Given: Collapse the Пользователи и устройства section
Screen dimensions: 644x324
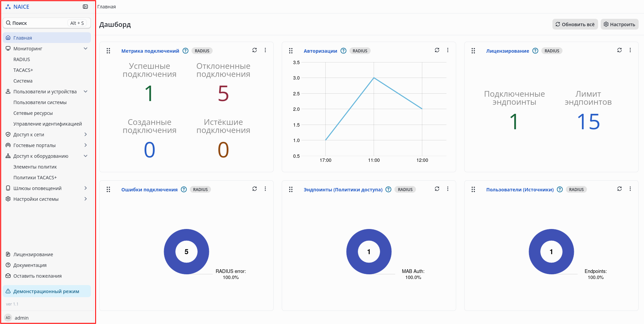Looking at the screenshot, I should pos(86,91).
